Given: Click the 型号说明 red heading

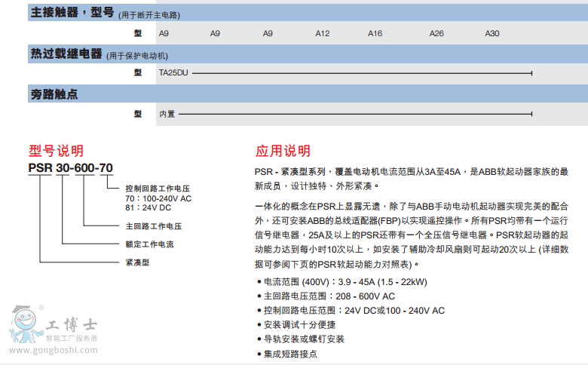Looking at the screenshot, I should (56, 150).
